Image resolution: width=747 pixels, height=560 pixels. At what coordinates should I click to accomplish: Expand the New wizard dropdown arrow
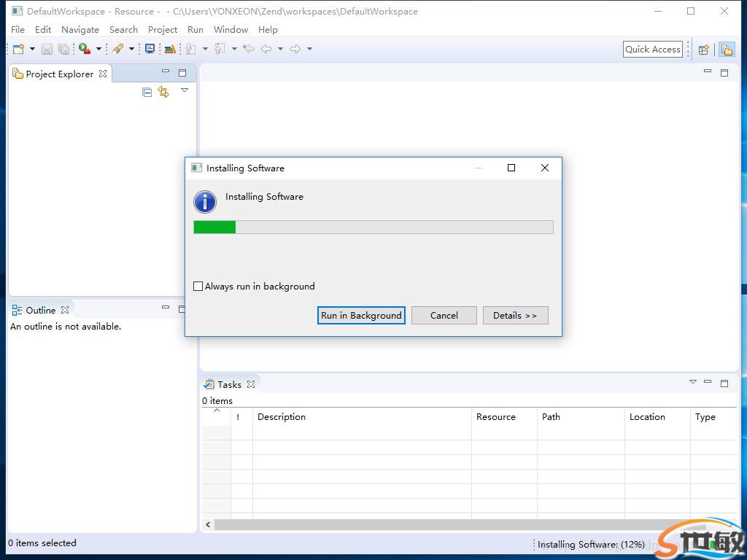point(32,49)
